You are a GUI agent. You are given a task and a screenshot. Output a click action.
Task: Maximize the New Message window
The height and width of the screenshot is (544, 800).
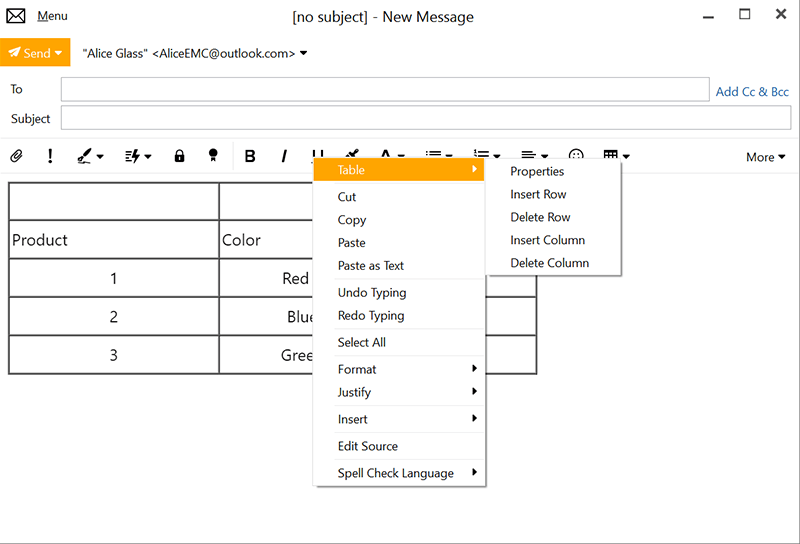(x=745, y=14)
